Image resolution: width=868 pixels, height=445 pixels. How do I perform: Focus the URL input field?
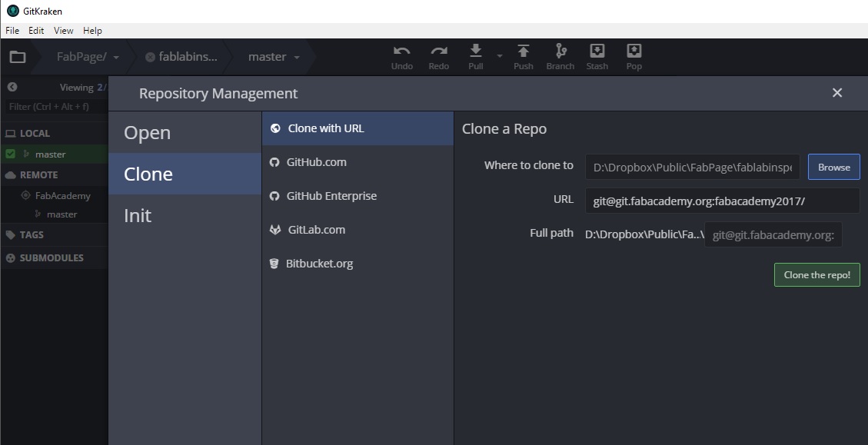point(723,201)
